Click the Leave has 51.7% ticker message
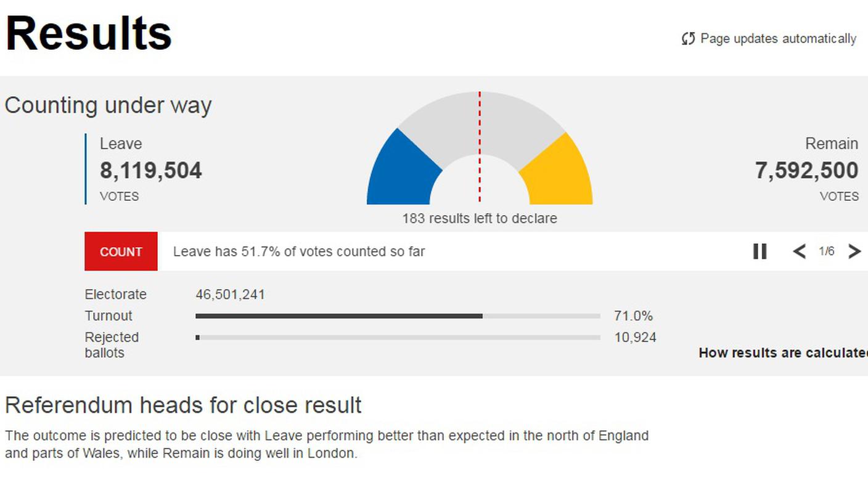Screen dimensions: 868x488 point(299,251)
